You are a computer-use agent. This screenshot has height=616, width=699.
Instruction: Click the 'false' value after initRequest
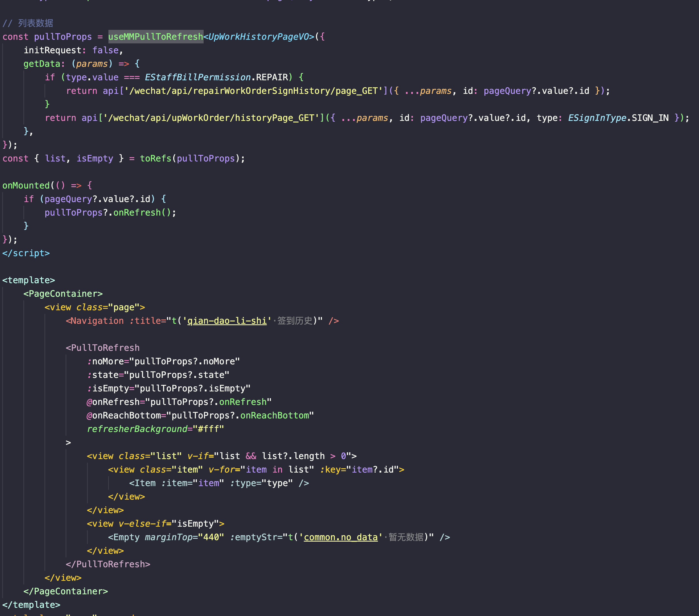pyautogui.click(x=105, y=50)
